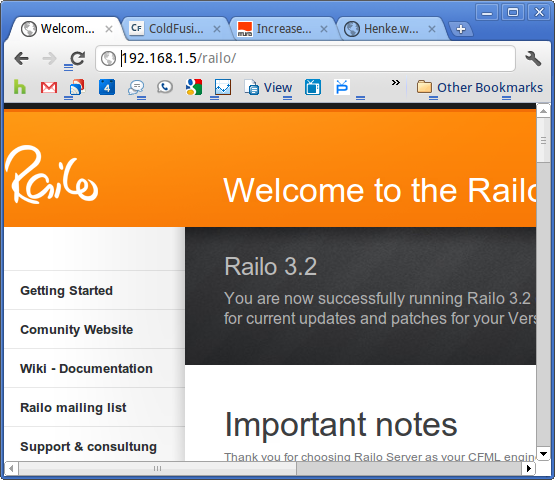Viewport: 555px width, 480px height.
Task: Open a new tab with plus button
Action: [461, 29]
